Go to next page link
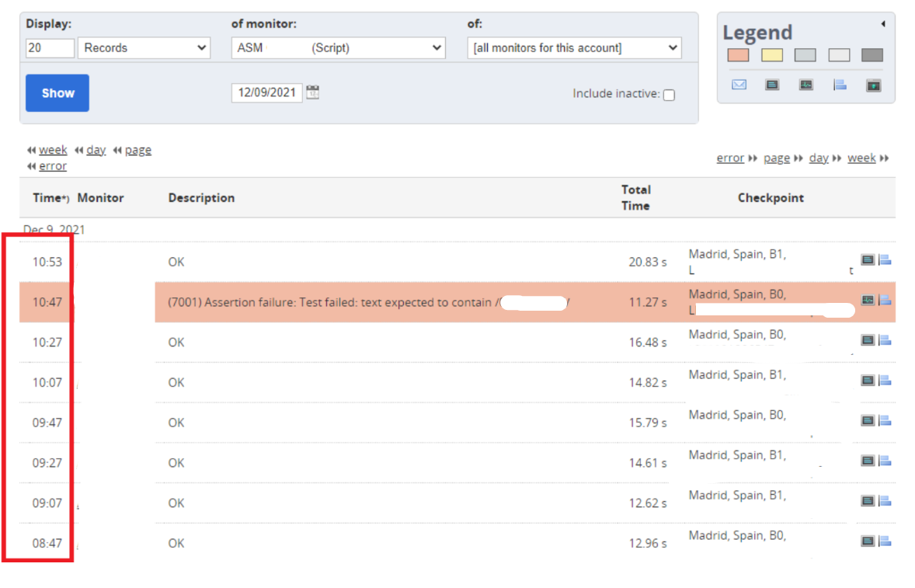Screen dimensions: 915x588 776,158
